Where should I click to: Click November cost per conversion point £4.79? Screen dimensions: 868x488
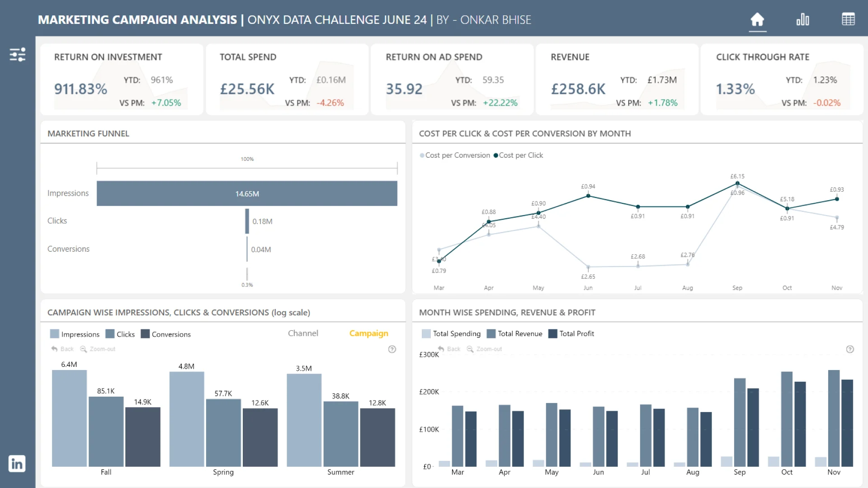coord(837,218)
